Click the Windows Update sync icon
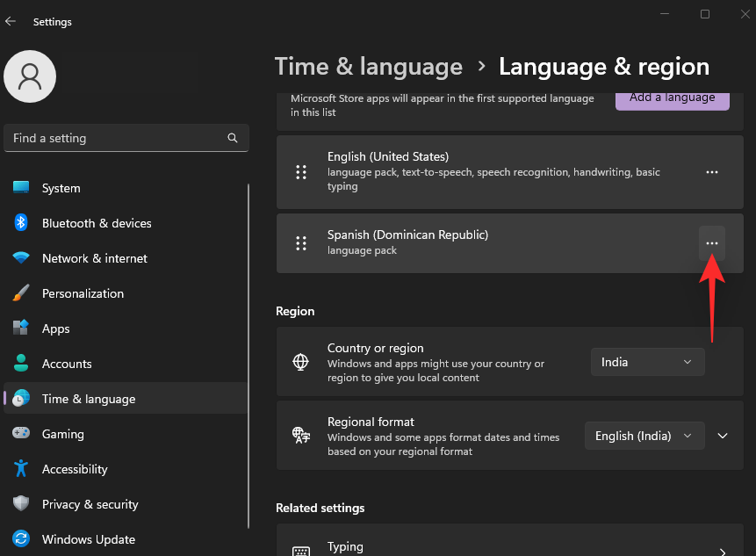 click(x=21, y=538)
